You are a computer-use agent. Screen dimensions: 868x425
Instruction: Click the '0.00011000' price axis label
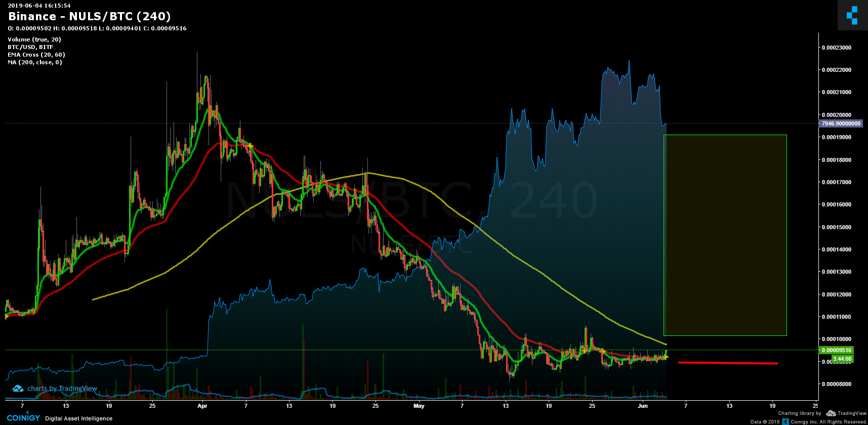pyautogui.click(x=836, y=317)
